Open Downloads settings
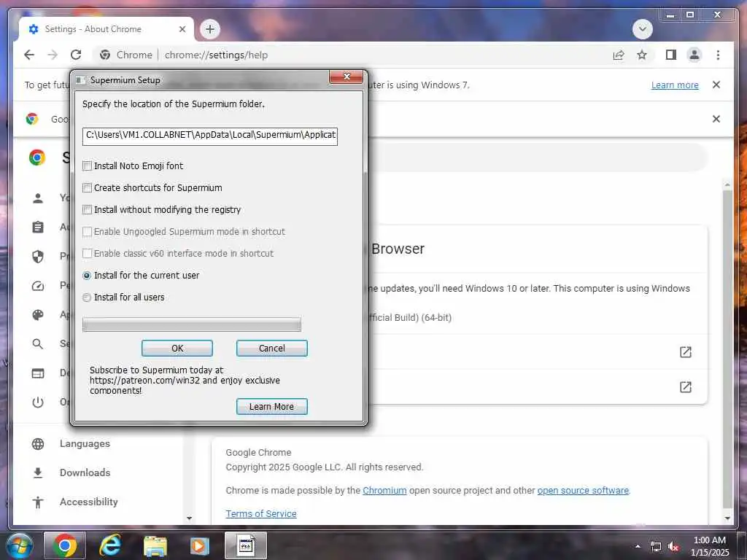Screen dimensions: 747x560 click(x=85, y=472)
